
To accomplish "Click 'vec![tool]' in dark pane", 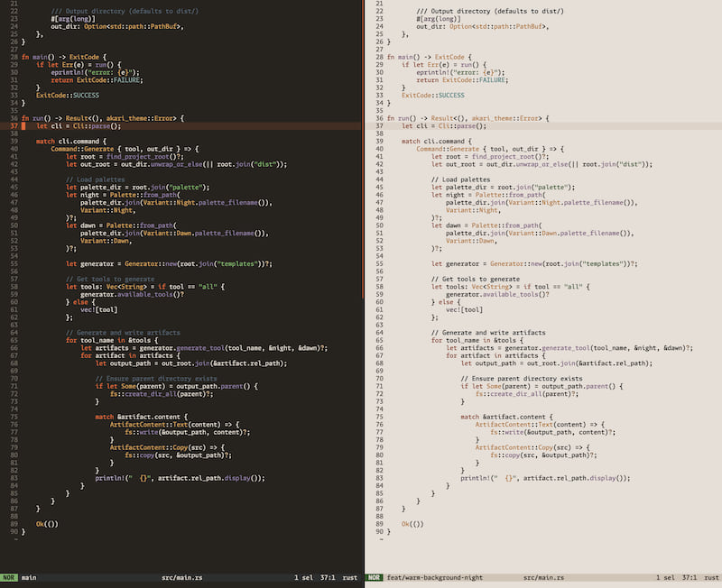I will tap(97, 309).
